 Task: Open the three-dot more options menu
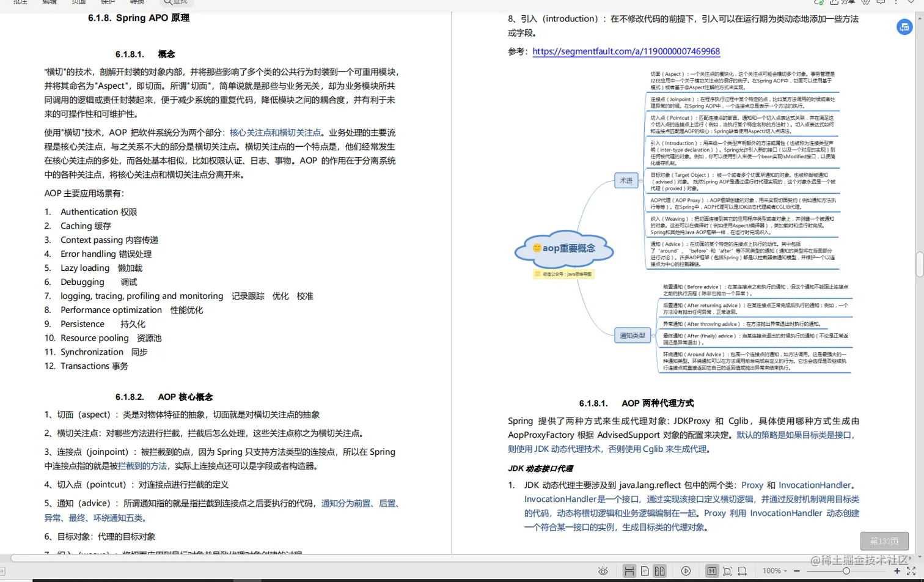(896, 3)
